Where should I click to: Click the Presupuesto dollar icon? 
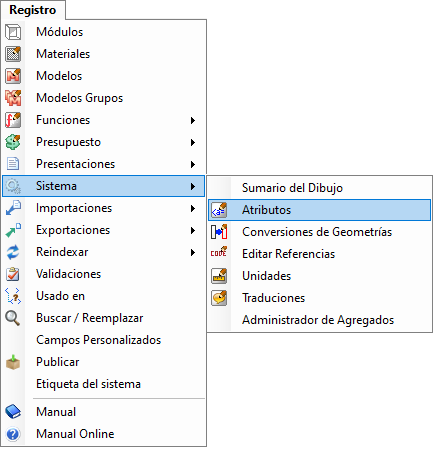[x=13, y=142]
